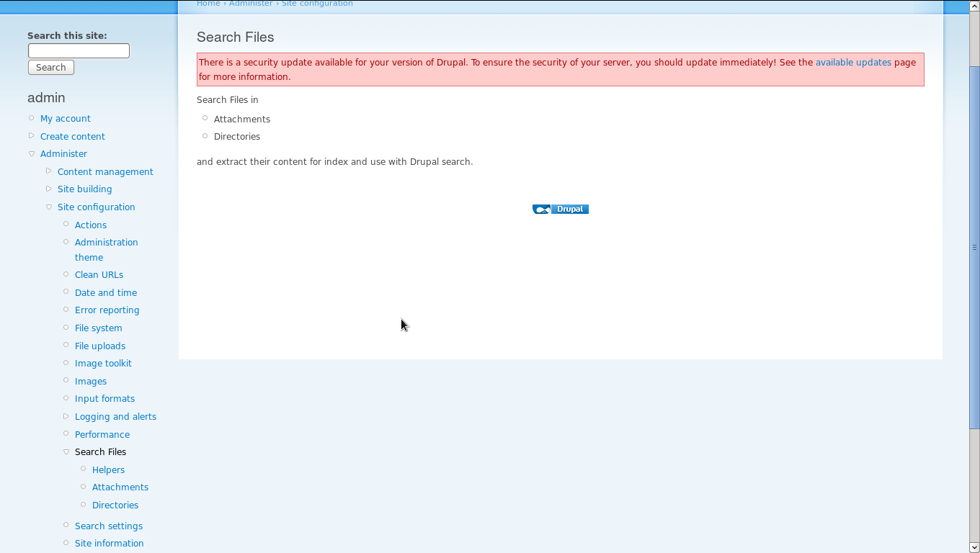
Task: Open My account page
Action: pos(66,119)
